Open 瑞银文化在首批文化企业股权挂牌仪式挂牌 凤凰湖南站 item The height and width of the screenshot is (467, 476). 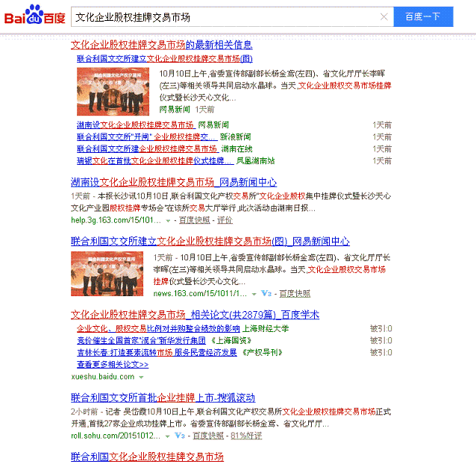[x=155, y=161]
